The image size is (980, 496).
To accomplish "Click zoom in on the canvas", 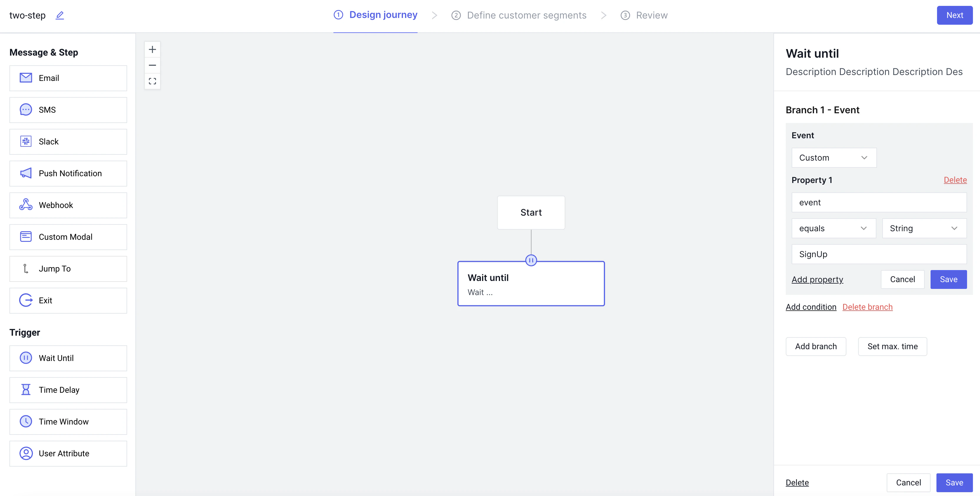I will 152,49.
